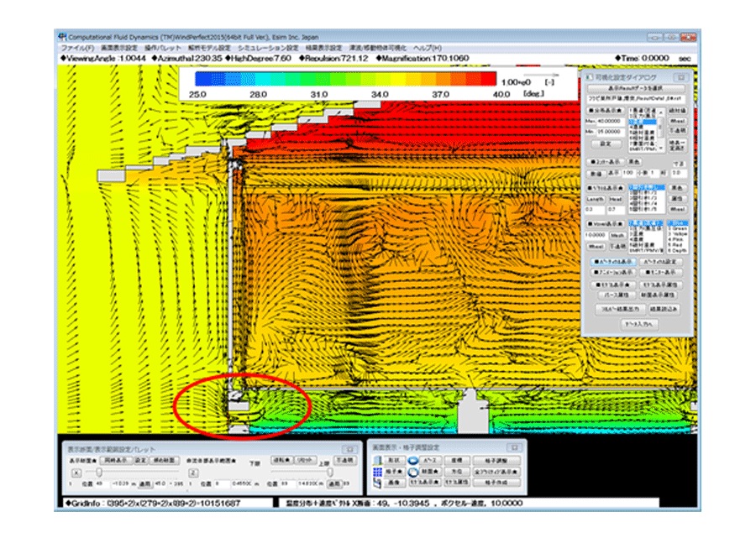Toggle the パーティクル表示 particle display button
Image resolution: width=756 pixels, height=538 pixels.
(x=613, y=262)
